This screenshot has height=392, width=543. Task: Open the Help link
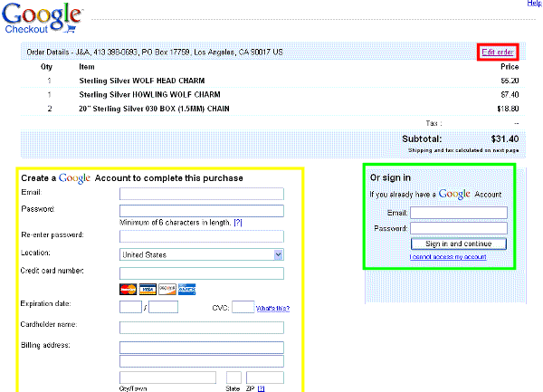[534, 4]
